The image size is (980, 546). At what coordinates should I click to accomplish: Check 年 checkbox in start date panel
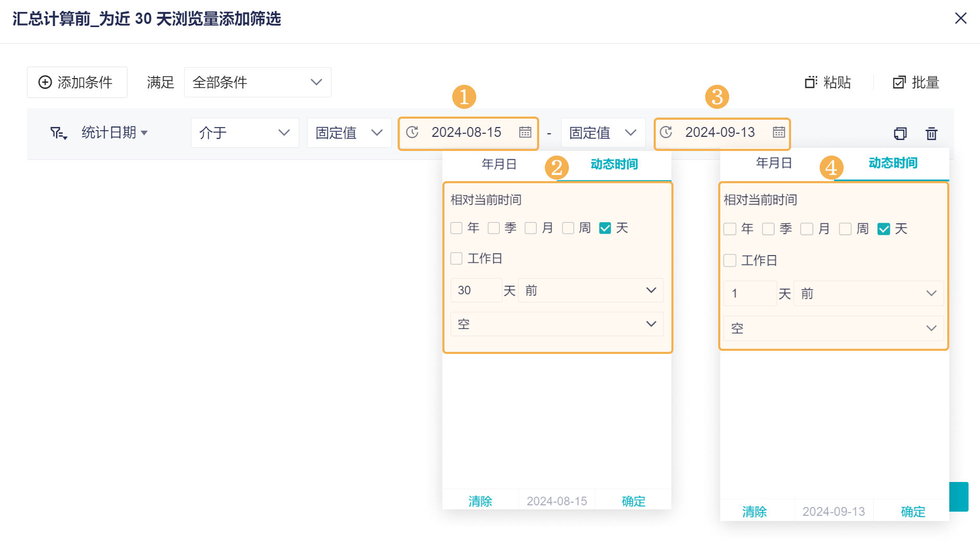[x=456, y=228]
